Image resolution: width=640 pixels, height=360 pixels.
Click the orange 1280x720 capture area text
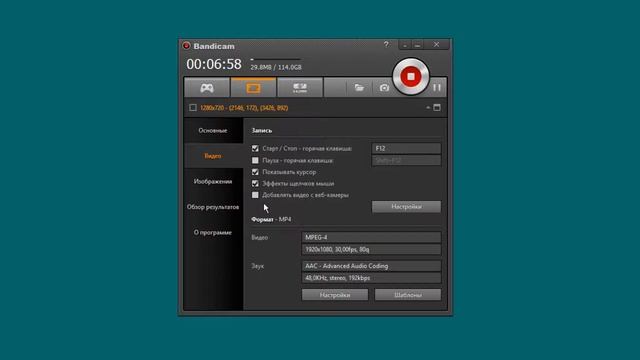244,108
